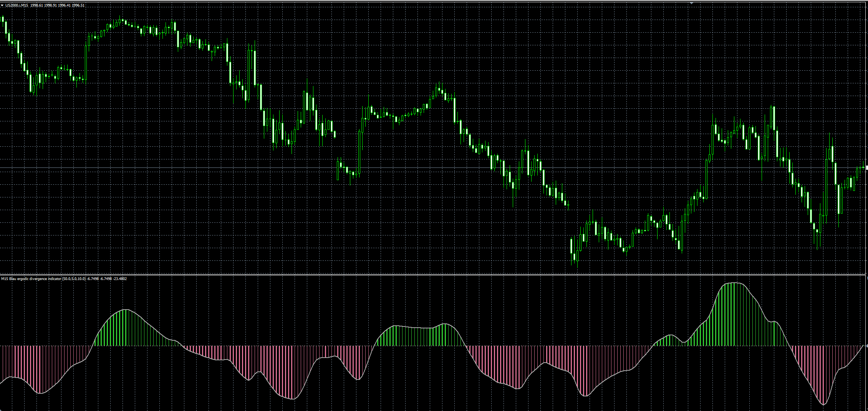The height and width of the screenshot is (411, 868).
Task: Click the chart symbol label US2000.i,M15
Action: point(17,5)
